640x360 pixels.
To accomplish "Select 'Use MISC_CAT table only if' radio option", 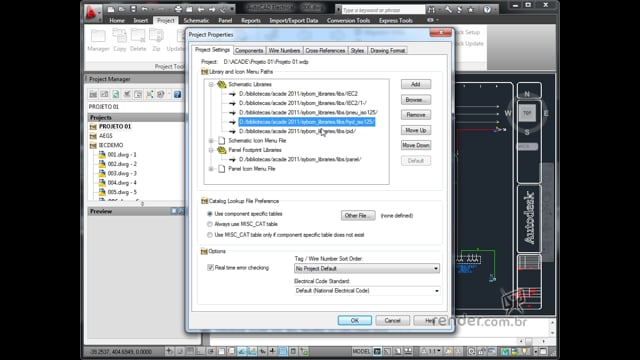I will pos(210,235).
